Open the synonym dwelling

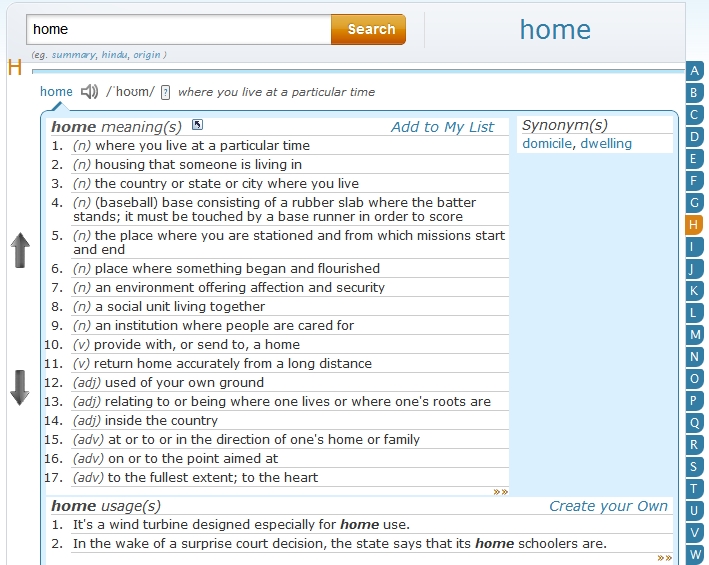click(x=606, y=144)
